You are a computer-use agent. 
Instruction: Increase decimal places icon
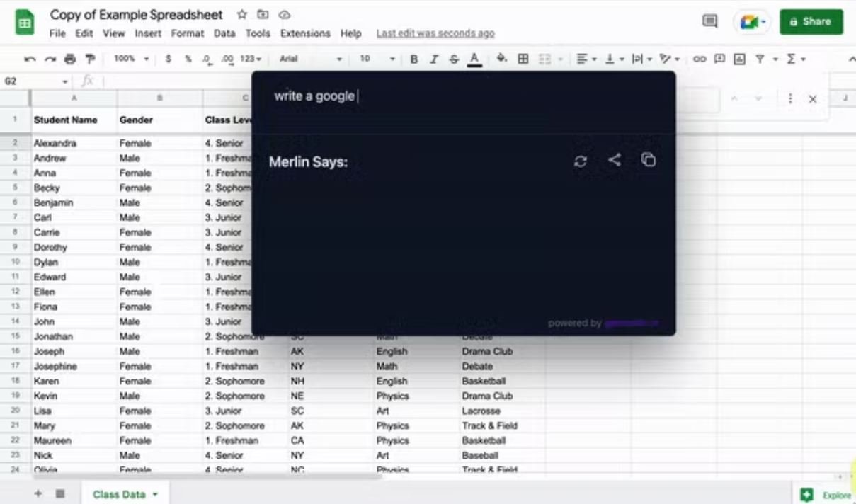click(x=227, y=59)
